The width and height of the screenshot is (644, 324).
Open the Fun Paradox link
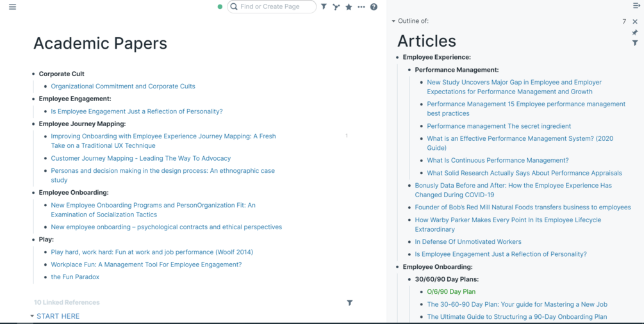tap(75, 277)
